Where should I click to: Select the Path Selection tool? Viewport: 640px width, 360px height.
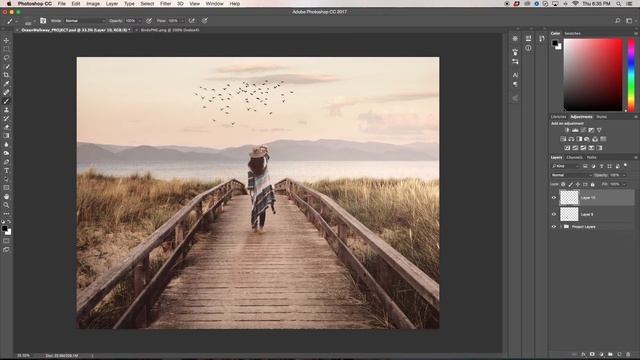pyautogui.click(x=6, y=179)
